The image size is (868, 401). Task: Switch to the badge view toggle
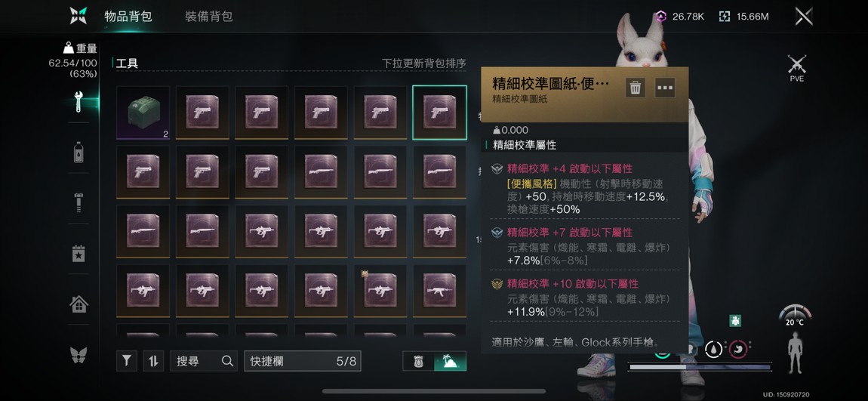coord(418,362)
